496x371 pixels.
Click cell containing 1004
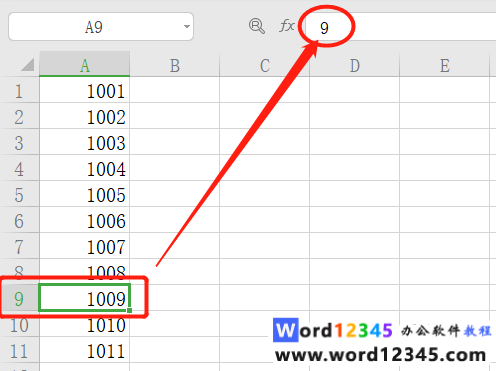click(x=85, y=168)
